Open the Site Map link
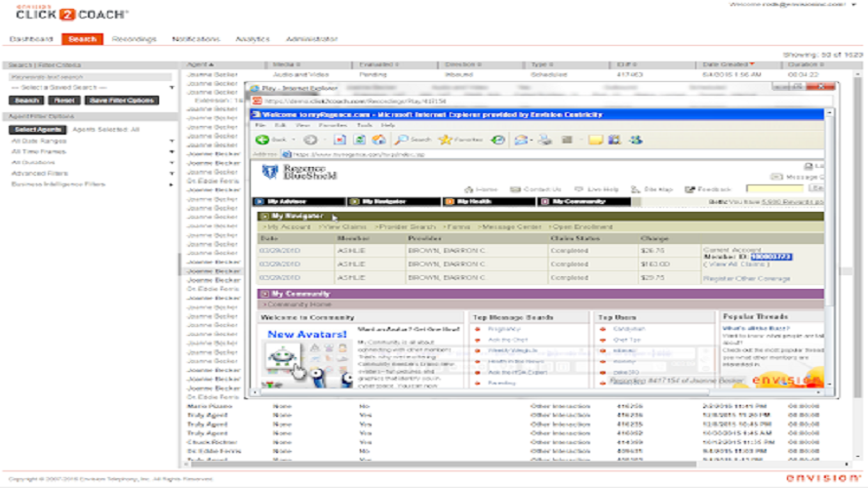The height and width of the screenshot is (488, 868). pos(651,189)
